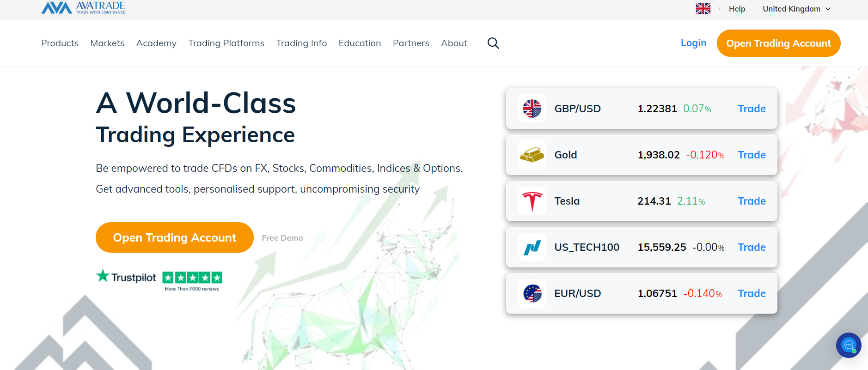Click Trade for Gold
Viewport: 868px width, 370px height.
[x=752, y=155]
